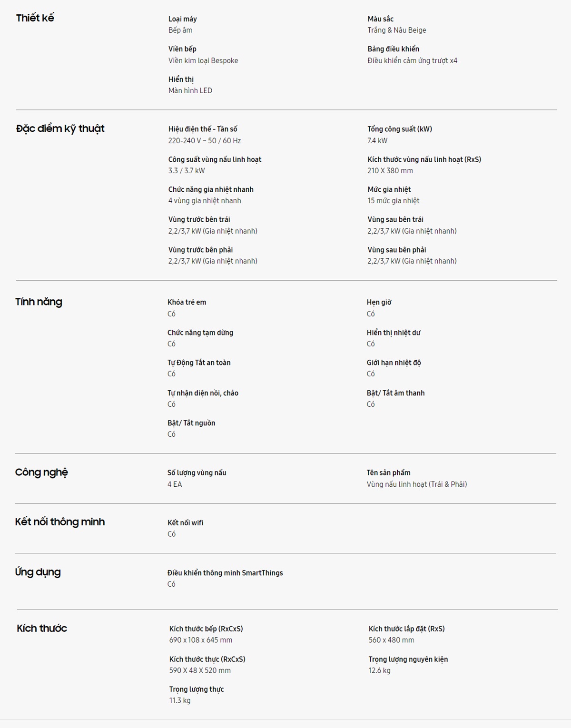Image resolution: width=571 pixels, height=728 pixels.
Task: Select the Mức gia nhiệt label
Action: point(389,189)
